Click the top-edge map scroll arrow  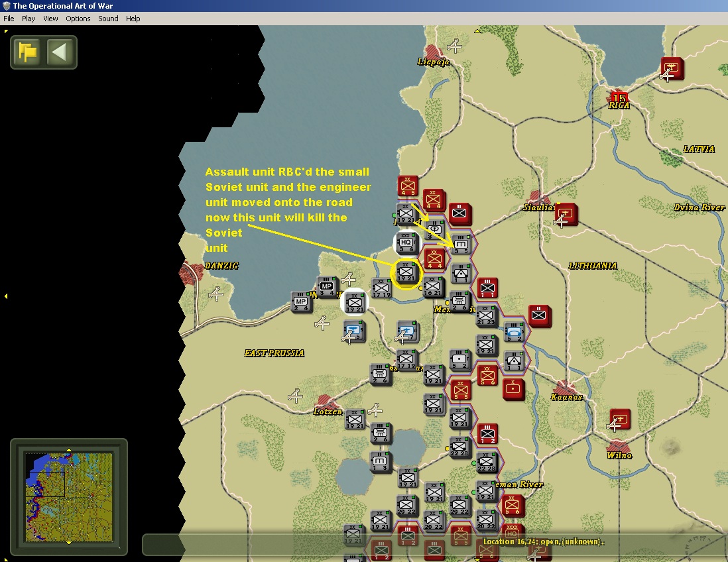tap(477, 31)
